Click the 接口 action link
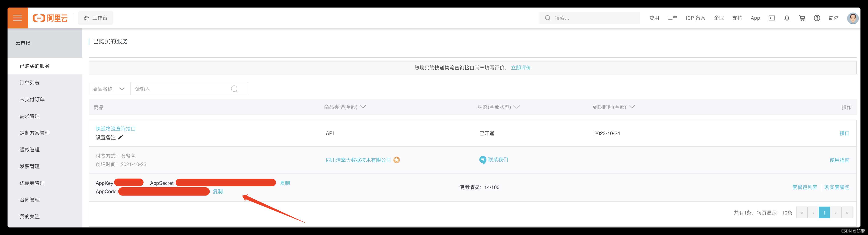This screenshot has height=235, width=868. 844,134
